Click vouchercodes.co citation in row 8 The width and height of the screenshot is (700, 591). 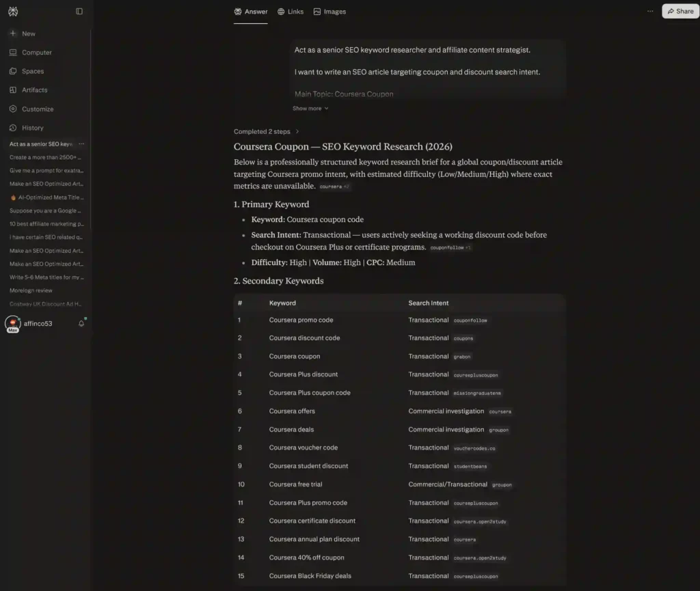point(474,448)
